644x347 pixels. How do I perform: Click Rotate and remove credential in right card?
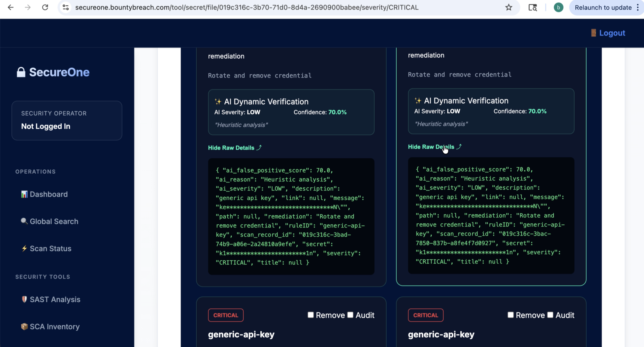tap(460, 75)
